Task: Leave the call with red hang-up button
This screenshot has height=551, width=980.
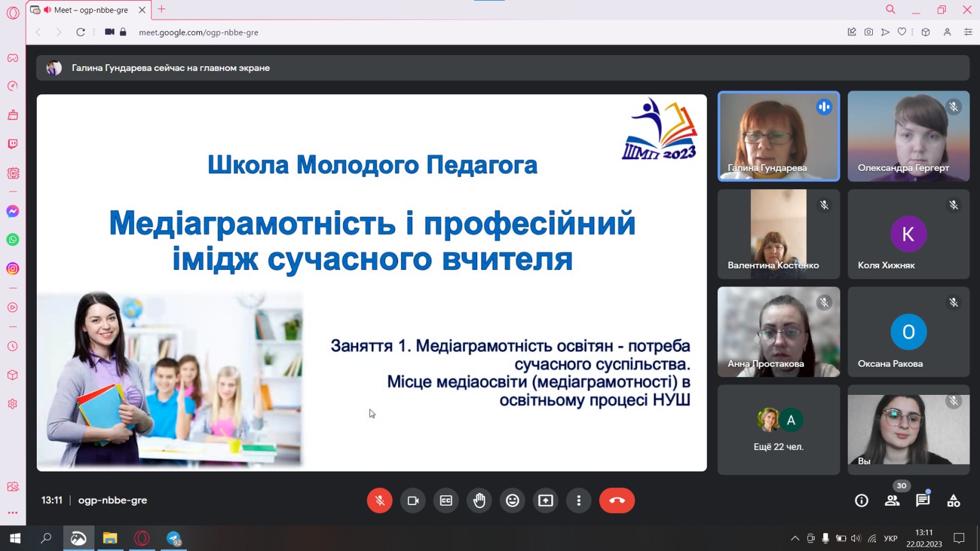Action: pos(617,500)
